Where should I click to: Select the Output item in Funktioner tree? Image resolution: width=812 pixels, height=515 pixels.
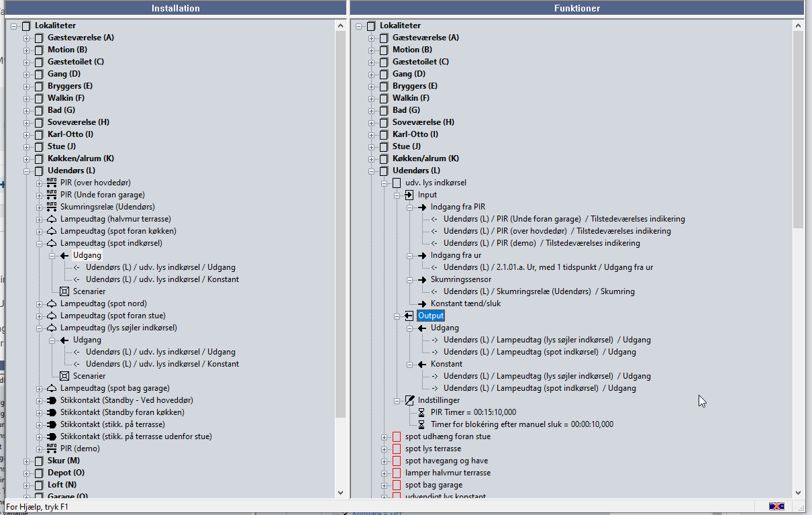[430, 316]
